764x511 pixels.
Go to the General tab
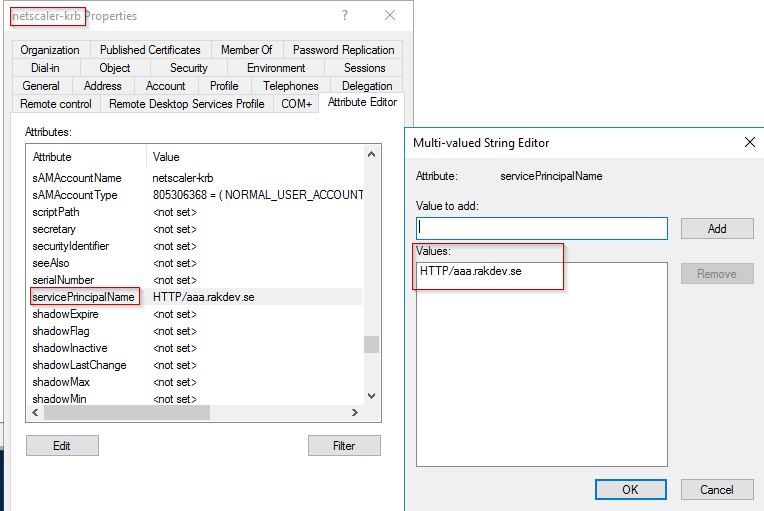pos(41,86)
